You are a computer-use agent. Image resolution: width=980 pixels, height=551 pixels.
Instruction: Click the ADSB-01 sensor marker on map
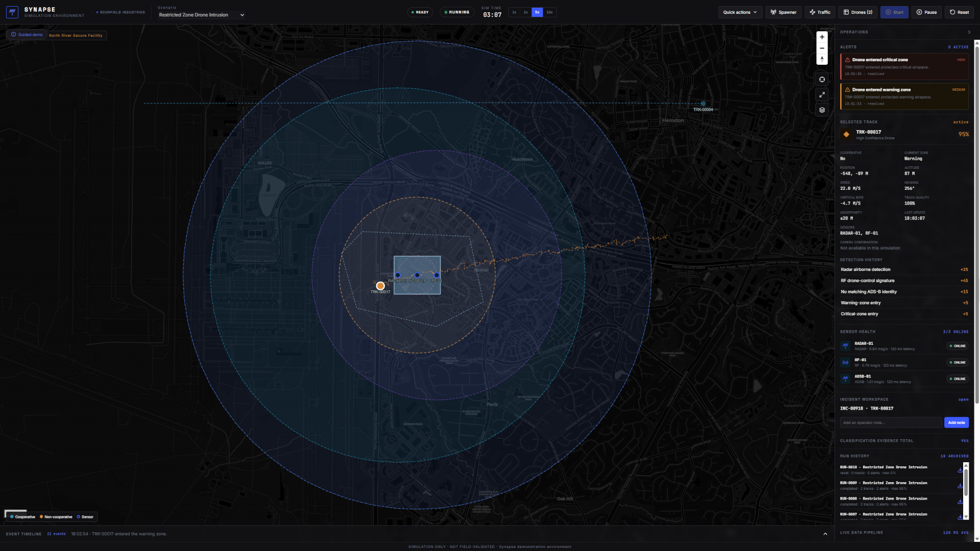click(x=417, y=275)
